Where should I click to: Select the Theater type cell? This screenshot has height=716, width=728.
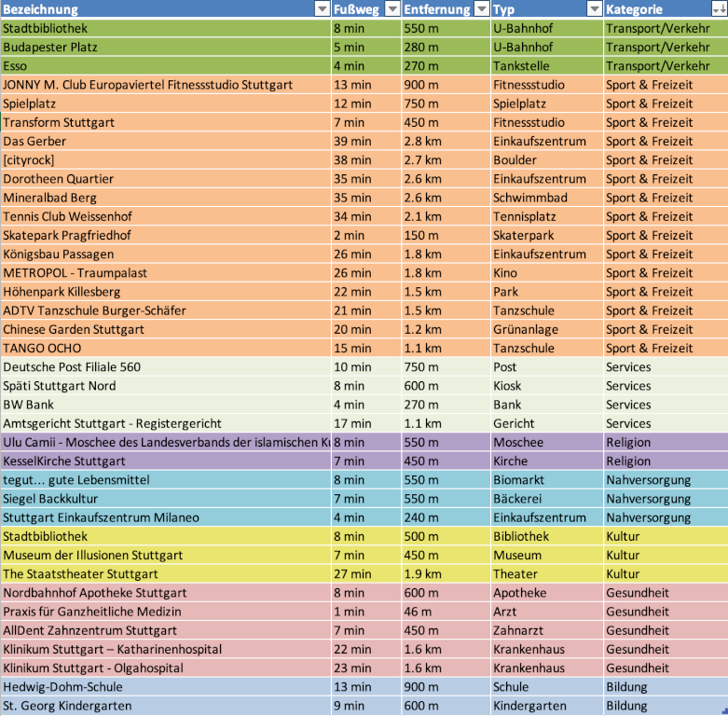pos(547,573)
